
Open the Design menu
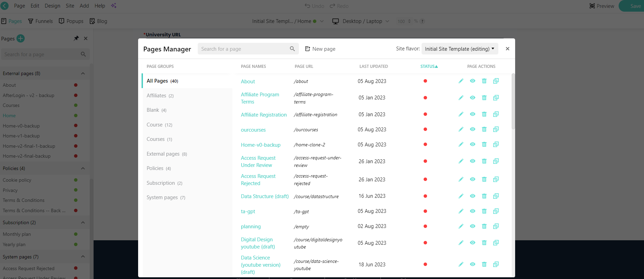click(x=52, y=6)
